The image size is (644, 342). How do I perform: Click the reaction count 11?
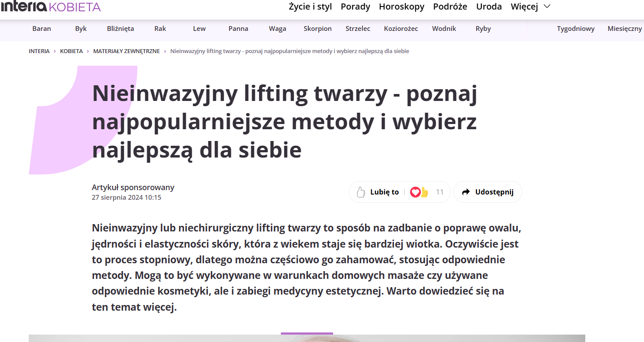(x=440, y=192)
